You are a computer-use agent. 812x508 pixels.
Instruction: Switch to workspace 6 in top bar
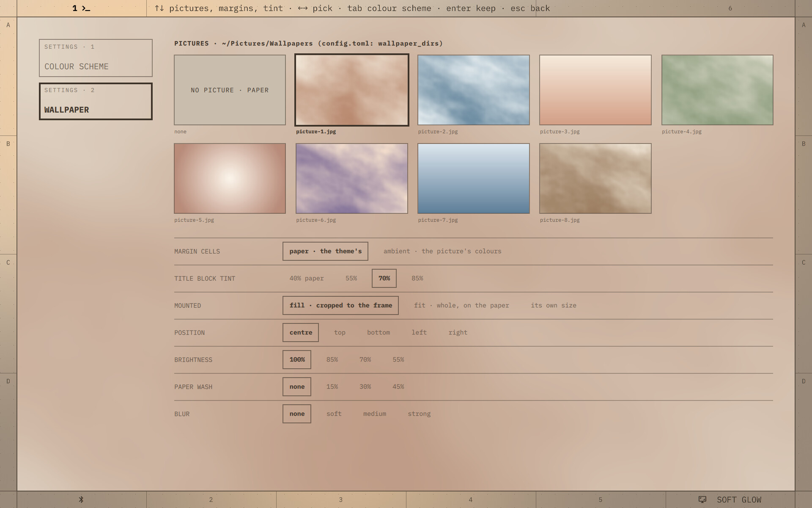(x=730, y=8)
